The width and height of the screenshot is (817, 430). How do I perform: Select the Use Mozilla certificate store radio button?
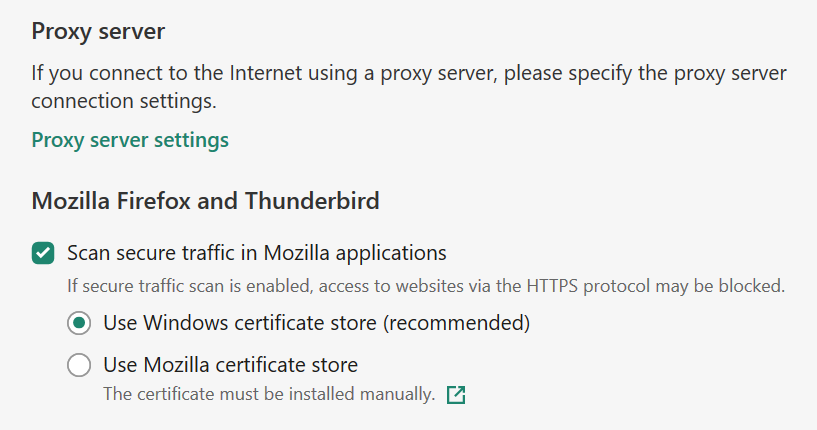79,365
